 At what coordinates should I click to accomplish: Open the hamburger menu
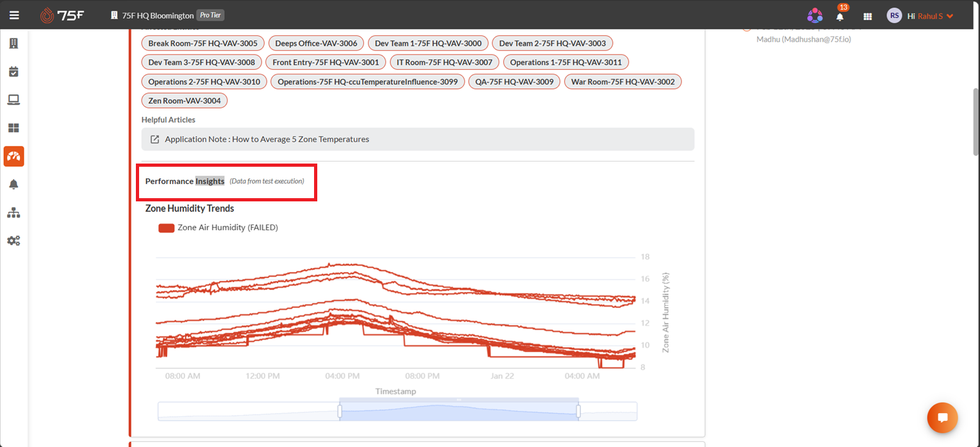(x=14, y=15)
